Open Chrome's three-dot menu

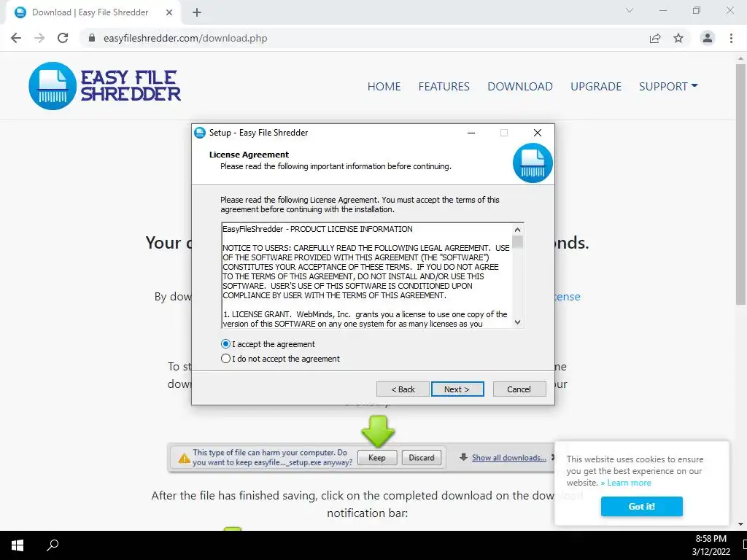tap(731, 38)
